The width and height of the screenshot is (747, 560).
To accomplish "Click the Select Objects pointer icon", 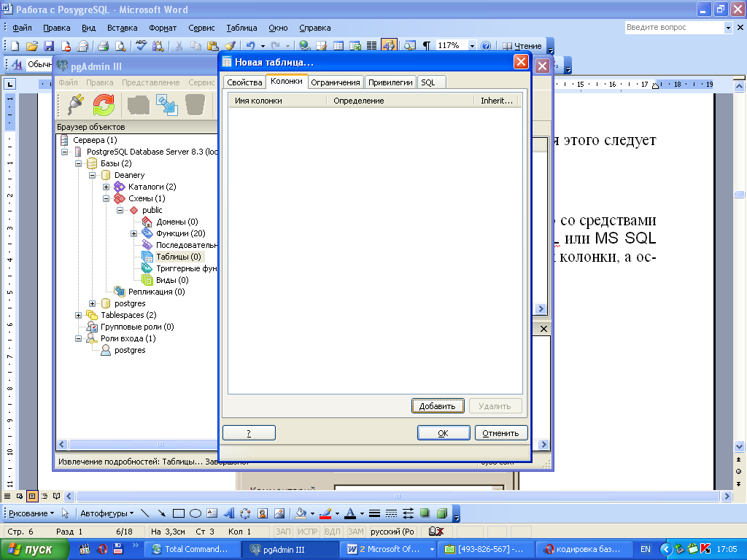I will pyautogui.click(x=65, y=513).
